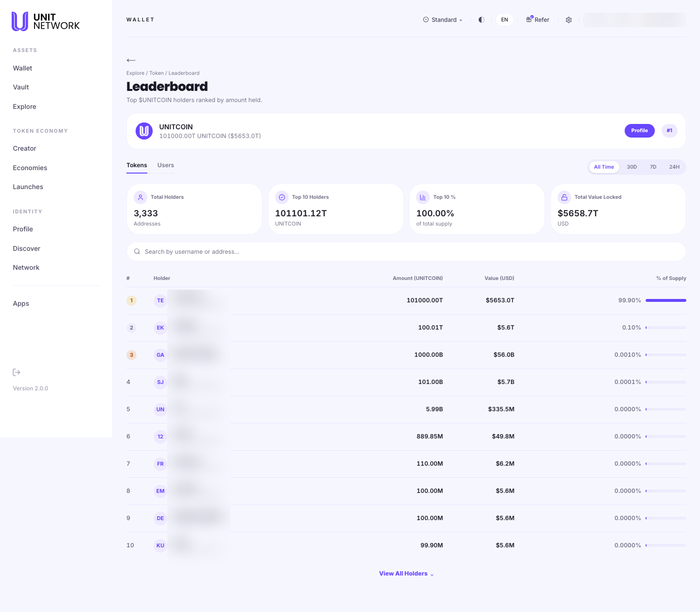Click the % of Supply column header

click(671, 279)
